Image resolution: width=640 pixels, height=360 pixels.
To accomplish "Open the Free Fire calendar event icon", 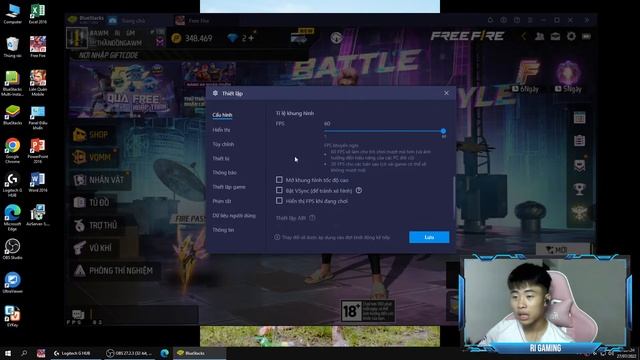I will point(579,118).
